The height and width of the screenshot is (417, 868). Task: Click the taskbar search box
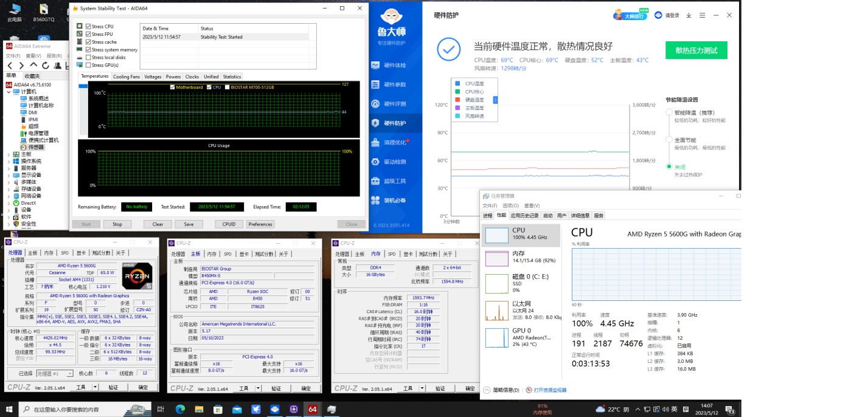point(85,409)
